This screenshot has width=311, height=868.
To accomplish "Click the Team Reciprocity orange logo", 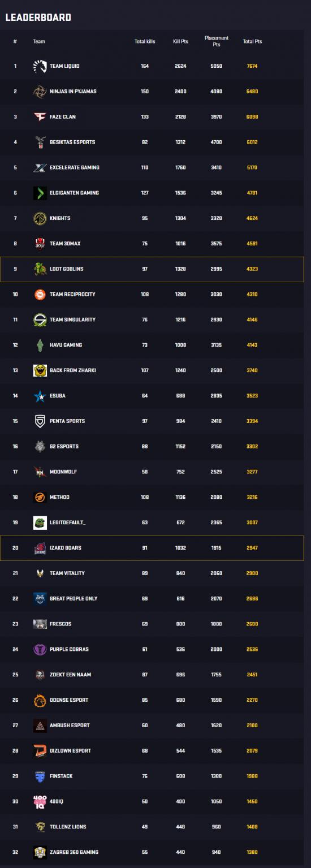I will (40, 295).
